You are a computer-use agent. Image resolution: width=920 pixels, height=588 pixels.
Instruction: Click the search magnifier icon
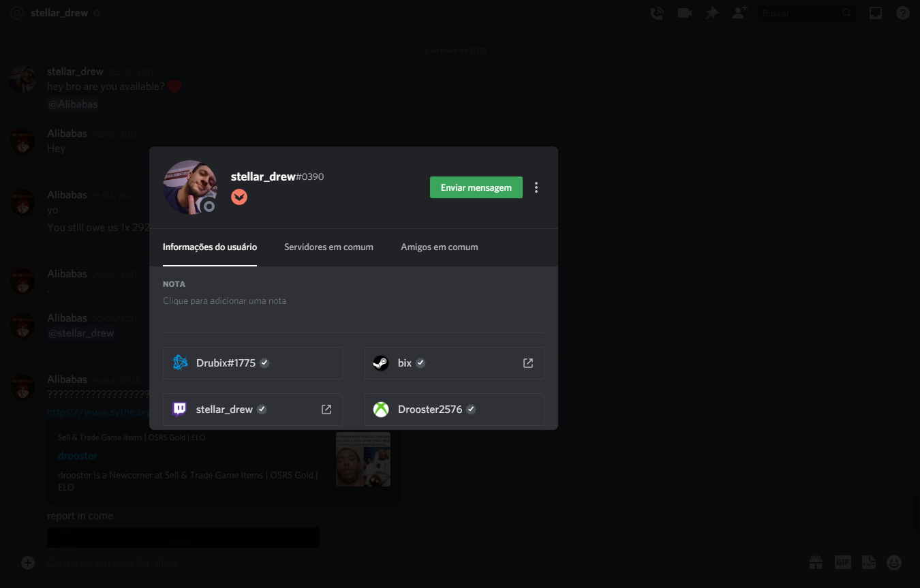coord(846,13)
